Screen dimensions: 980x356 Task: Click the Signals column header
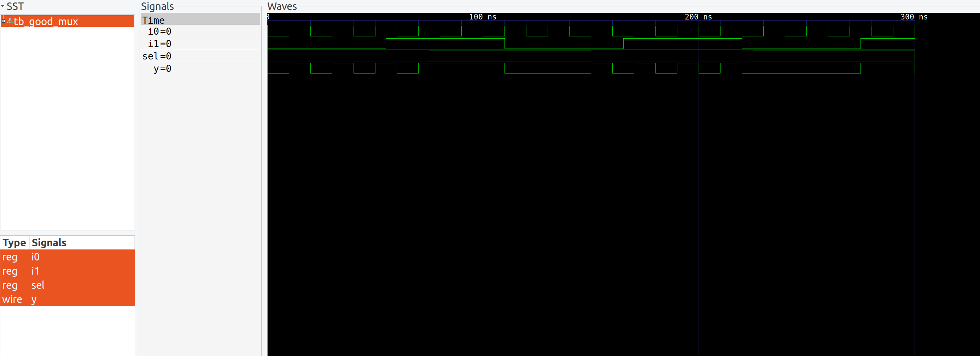pyautogui.click(x=49, y=242)
